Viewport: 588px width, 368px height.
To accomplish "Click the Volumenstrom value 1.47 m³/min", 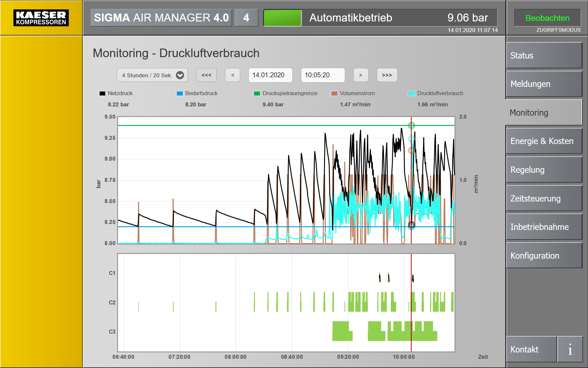I will tap(355, 104).
